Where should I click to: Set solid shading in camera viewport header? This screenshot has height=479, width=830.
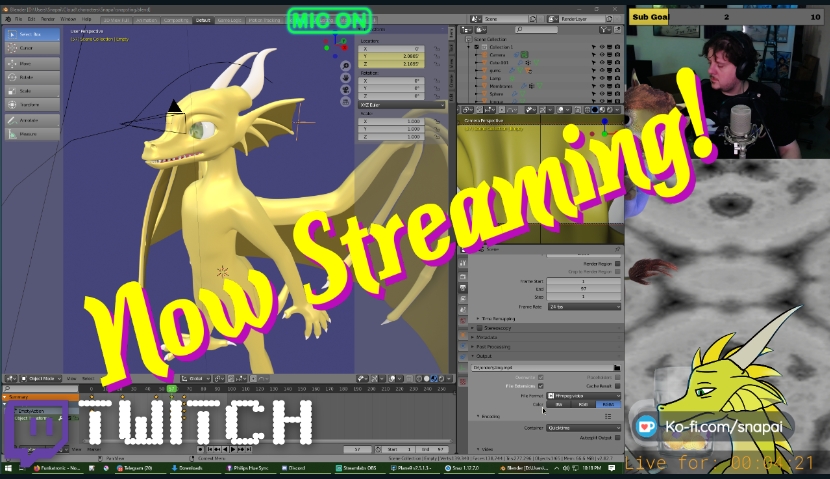[x=594, y=110]
